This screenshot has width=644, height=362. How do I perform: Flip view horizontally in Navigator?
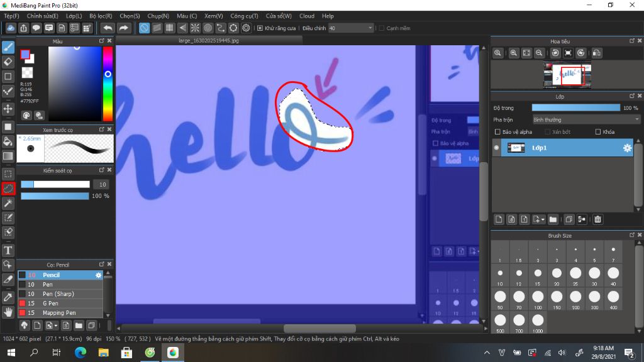point(597,53)
